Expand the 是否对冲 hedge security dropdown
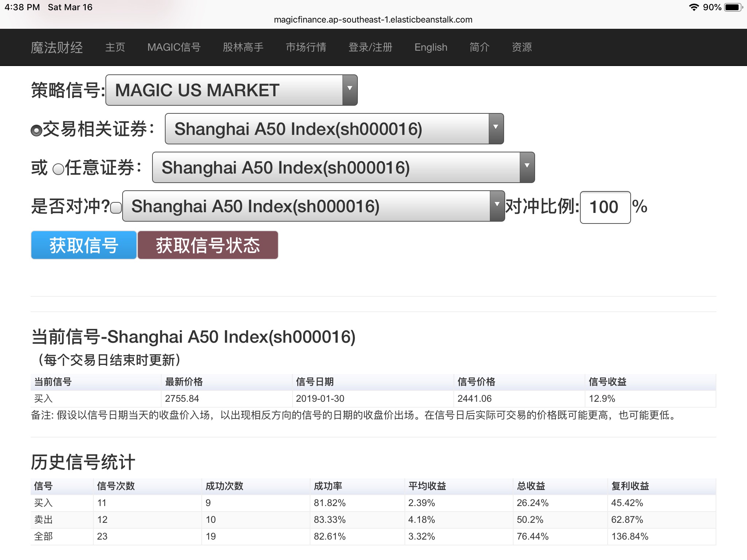 click(x=314, y=206)
